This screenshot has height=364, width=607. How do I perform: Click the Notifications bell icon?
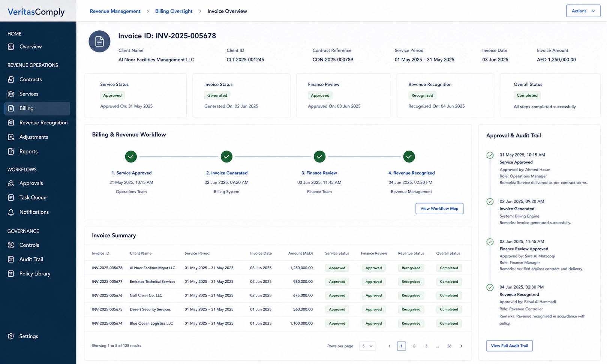[x=11, y=212]
